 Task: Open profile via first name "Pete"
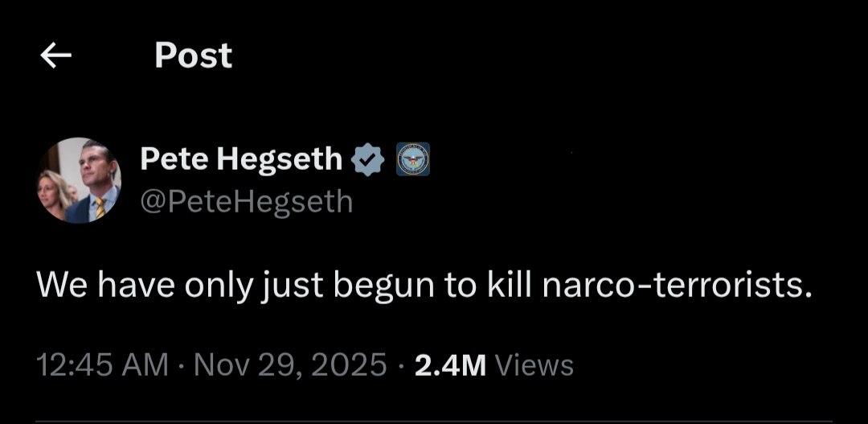(x=170, y=159)
